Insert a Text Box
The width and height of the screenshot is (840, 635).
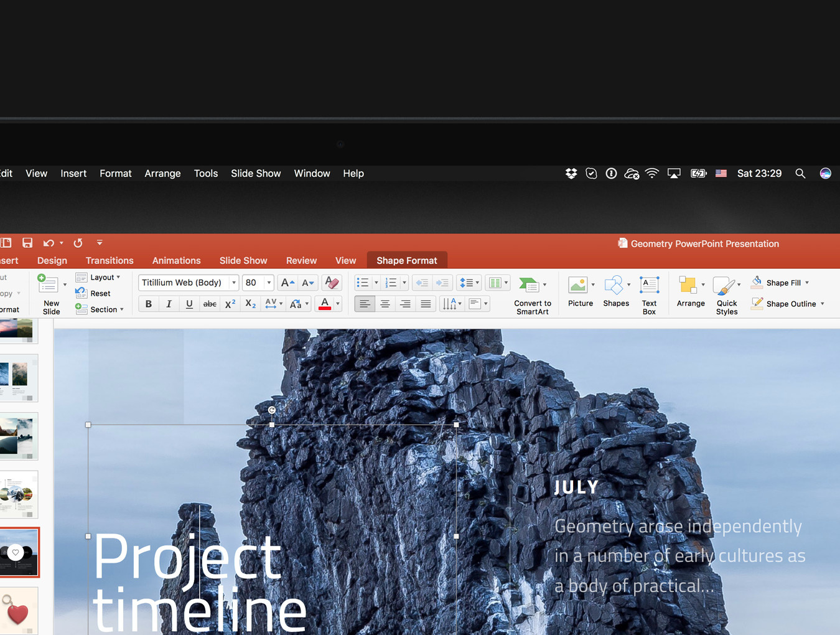[649, 295]
